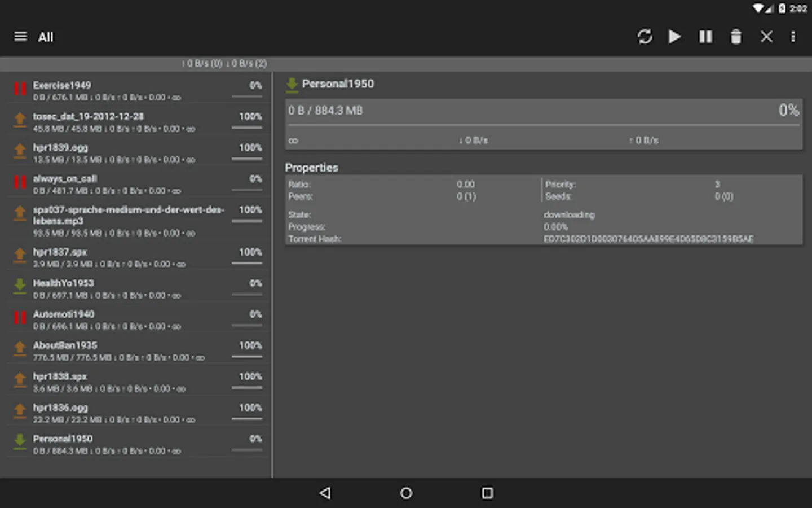Click green download icon of HealthYo1953

coord(20,286)
